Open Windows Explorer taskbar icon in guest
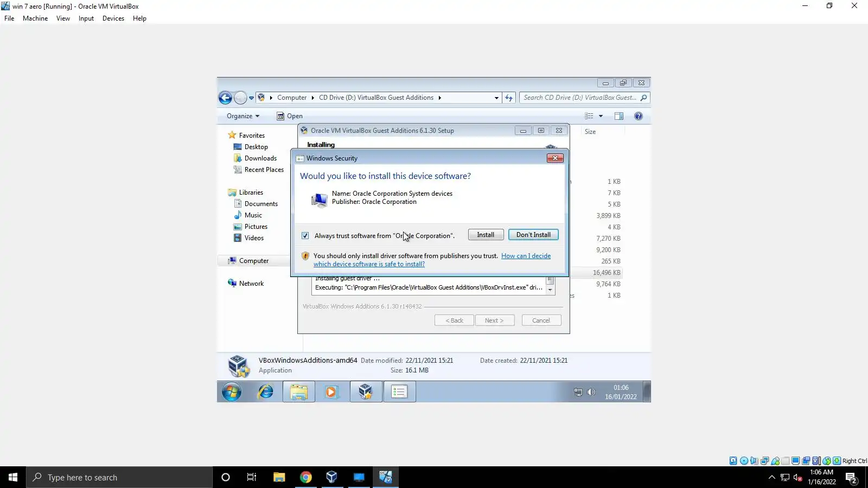Viewport: 868px width, 488px height. (x=299, y=391)
